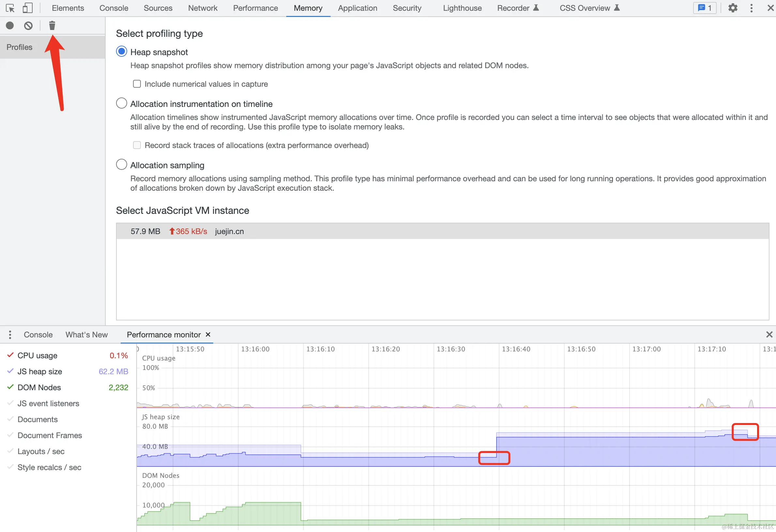The height and width of the screenshot is (532, 776).
Task: Select the Allocation sampling radio button
Action: point(122,165)
